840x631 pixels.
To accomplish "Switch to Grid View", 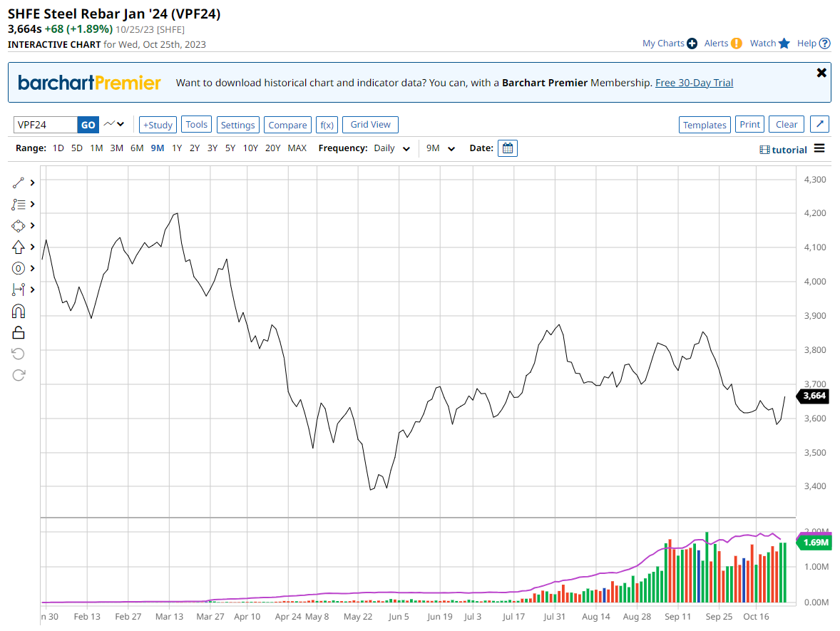I will 370,124.
